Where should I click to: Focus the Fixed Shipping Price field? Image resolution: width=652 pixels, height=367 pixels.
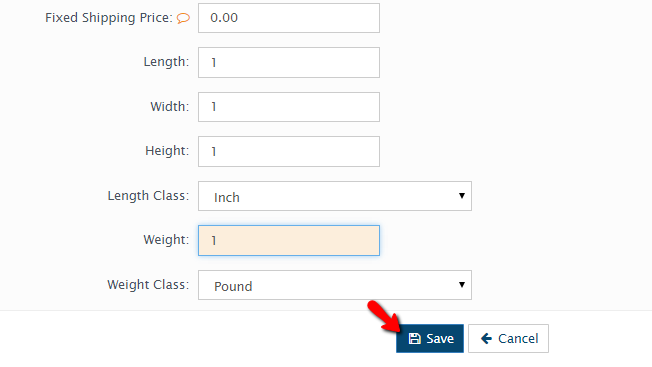coord(289,18)
